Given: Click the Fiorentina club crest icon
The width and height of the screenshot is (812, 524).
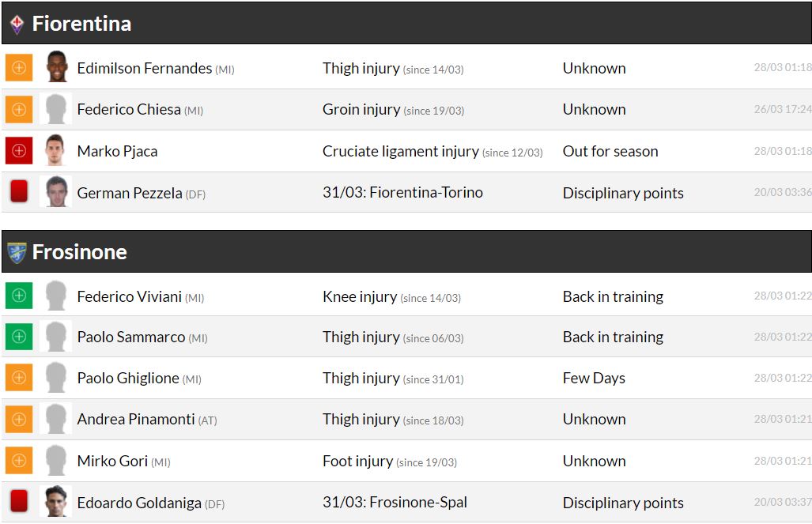Looking at the screenshot, I should coord(17,25).
